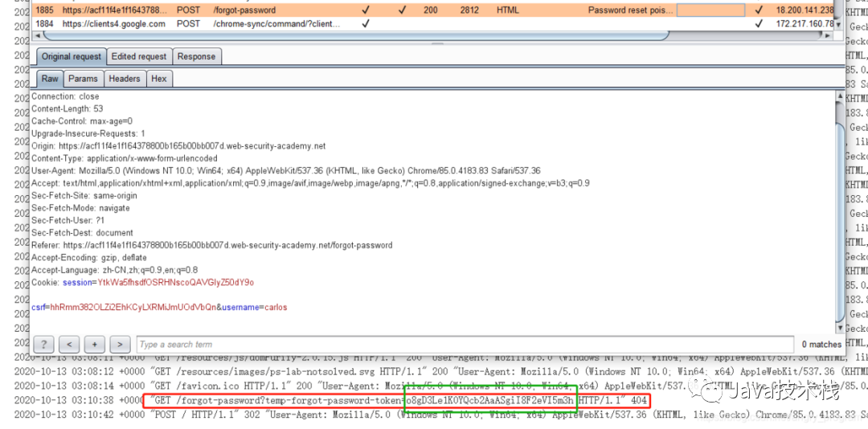Click the Origin header line
The image size is (868, 429).
coord(178,146)
